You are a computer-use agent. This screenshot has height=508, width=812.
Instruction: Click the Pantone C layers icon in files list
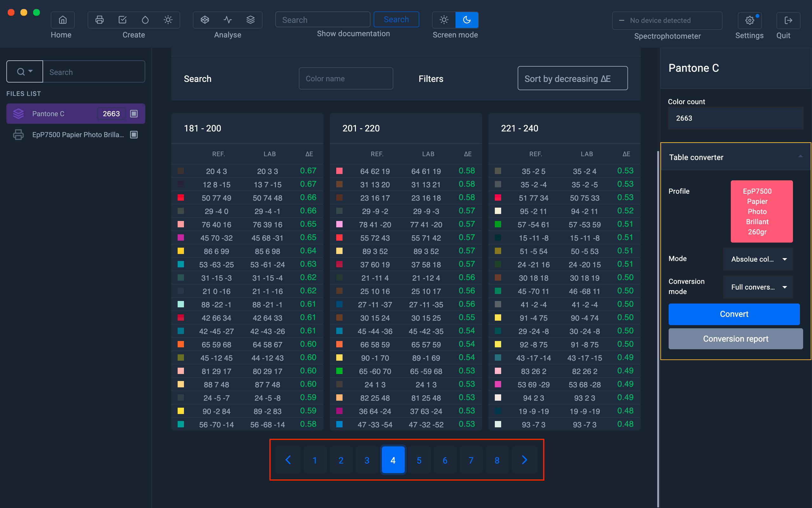pos(18,114)
